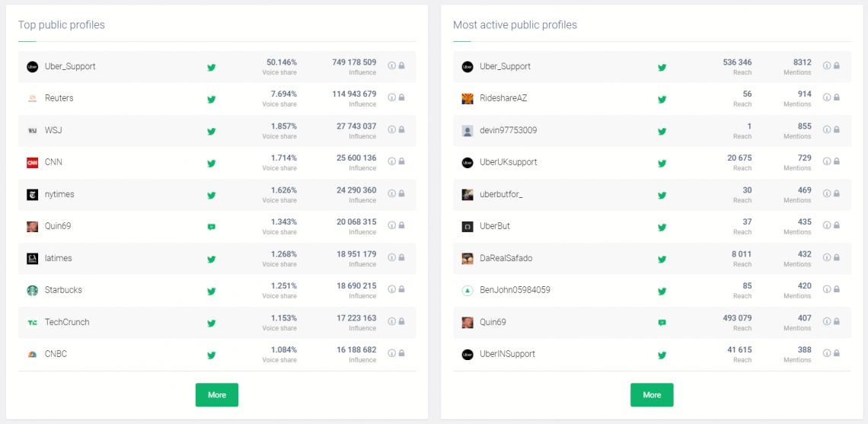This screenshot has height=424, width=868.
Task: Click the info icon in Starbucks row
Action: point(391,289)
